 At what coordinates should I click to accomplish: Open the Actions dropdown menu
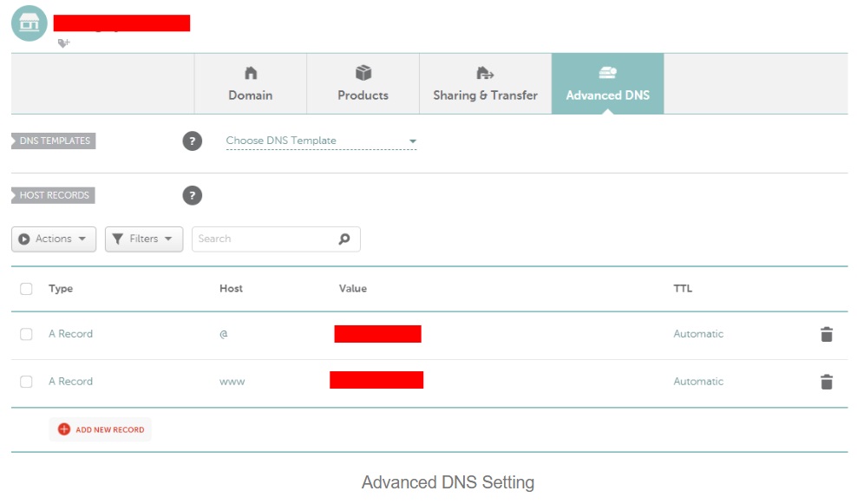point(54,239)
